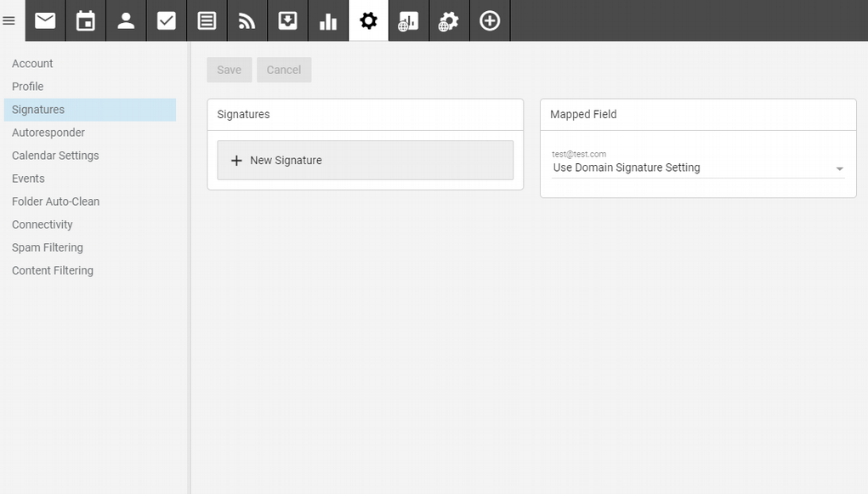Open the Reports bar chart icon

[x=328, y=20]
